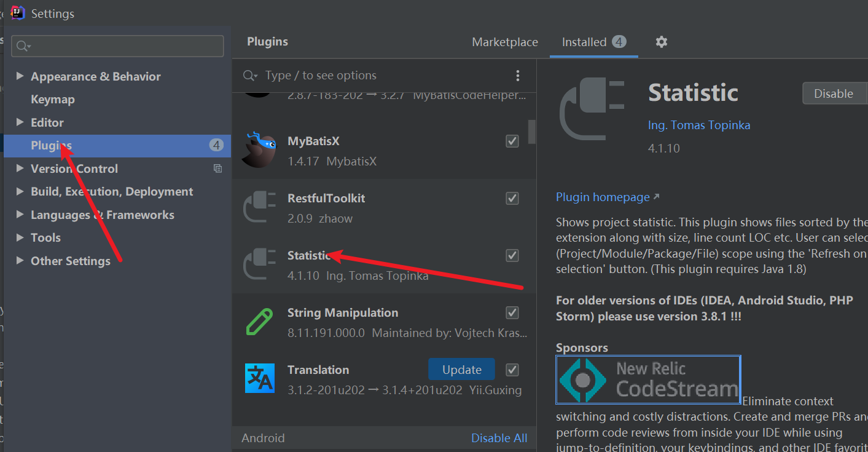Click the RestfulToolkit plug icon
Screen dimensions: 868x452
coord(260,207)
